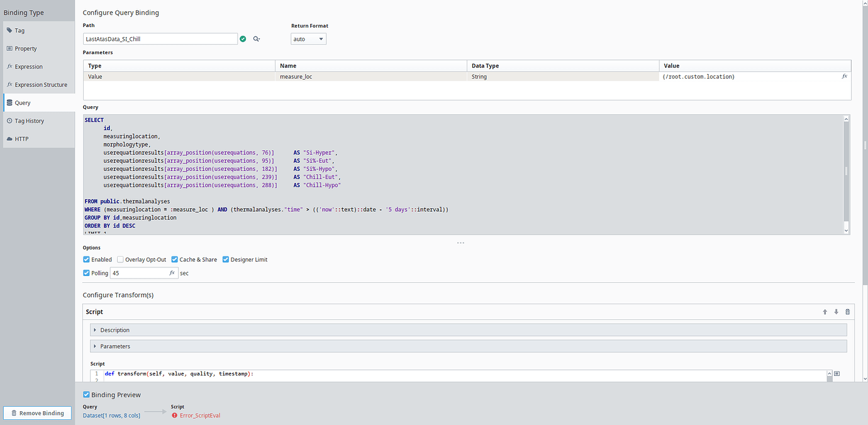This screenshot has height=425, width=868.
Task: Disable the Cache & Share option
Action: click(x=174, y=259)
